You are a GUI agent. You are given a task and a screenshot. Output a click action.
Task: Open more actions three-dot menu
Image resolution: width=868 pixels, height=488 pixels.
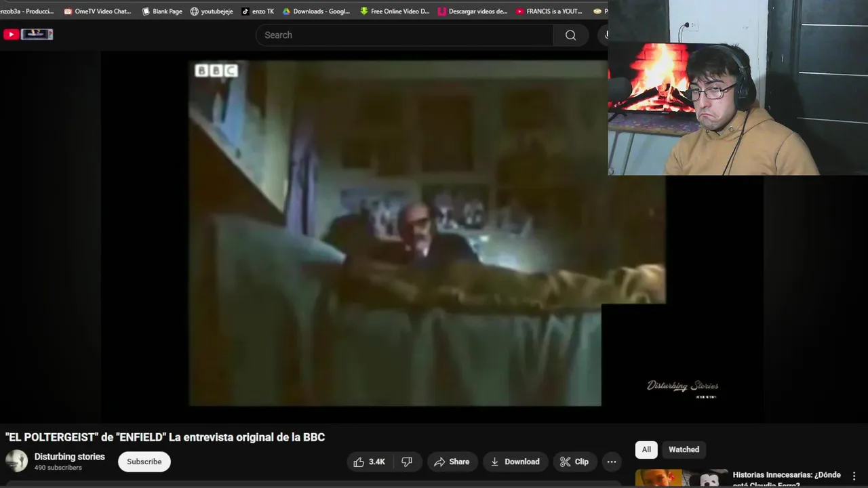click(612, 462)
